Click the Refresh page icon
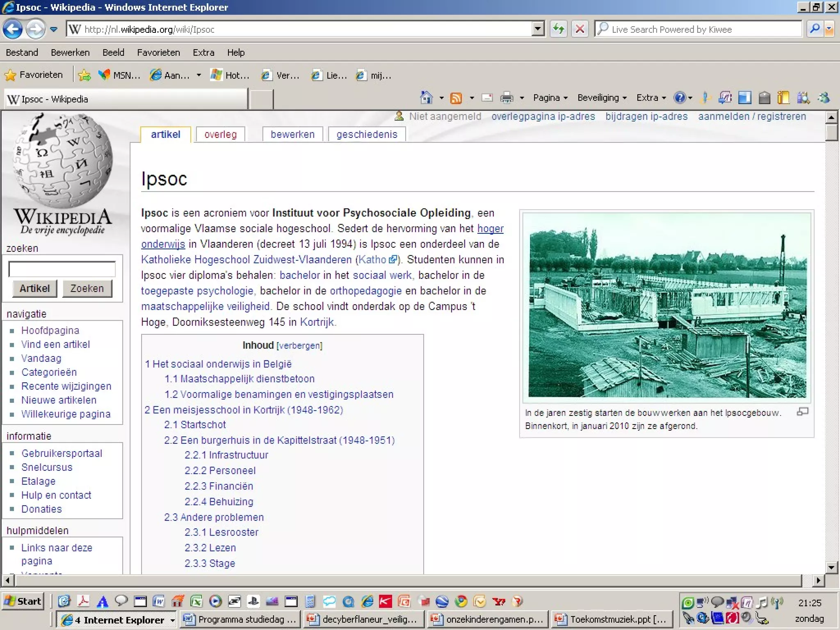840x630 pixels. point(559,29)
